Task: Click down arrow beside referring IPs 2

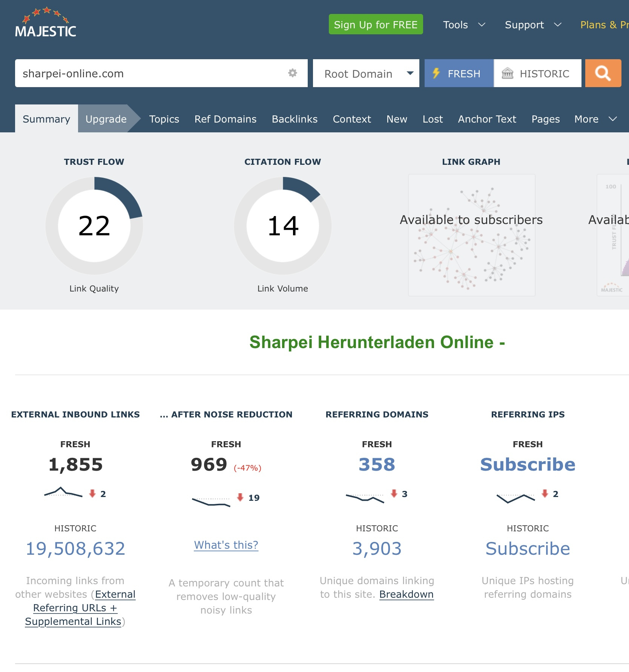Action: click(545, 493)
